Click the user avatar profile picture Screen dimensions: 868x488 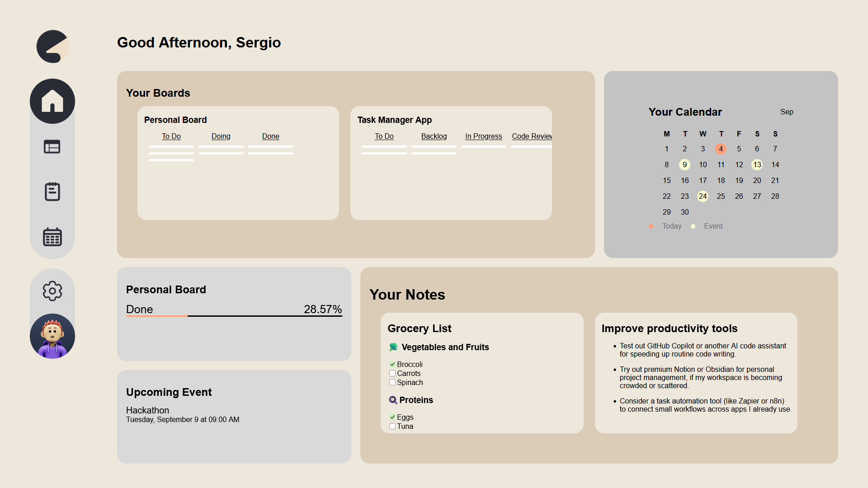click(x=52, y=336)
